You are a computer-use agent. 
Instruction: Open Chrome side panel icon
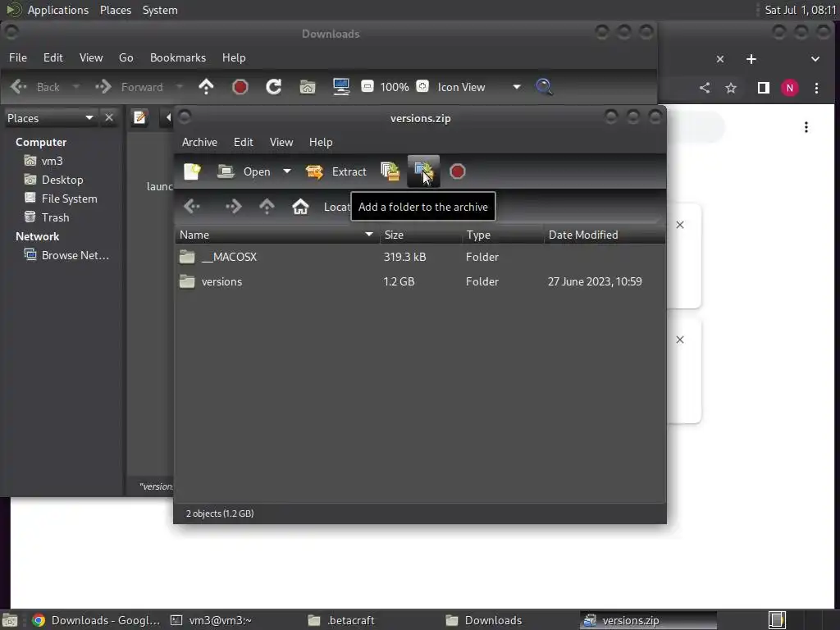coord(763,88)
